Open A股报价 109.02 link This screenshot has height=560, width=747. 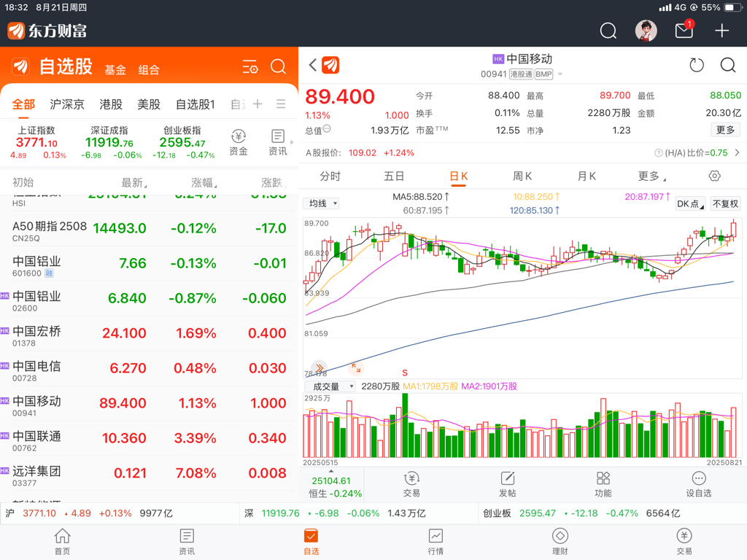coord(360,153)
